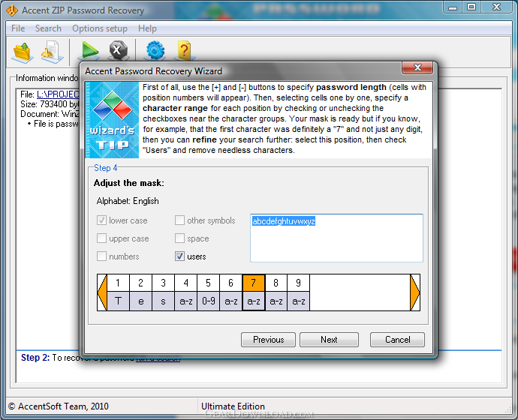The height and width of the screenshot is (420, 518).
Task: Click the 'Ultimate Edition' status bar text
Action: tap(233, 406)
